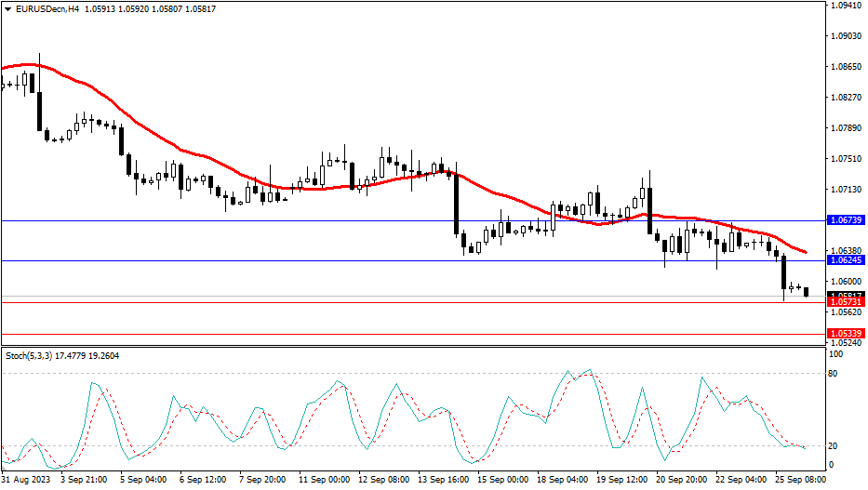Click the 1.08270 label on price axis
Viewport: 868px width, 490px height.
pyautogui.click(x=846, y=98)
